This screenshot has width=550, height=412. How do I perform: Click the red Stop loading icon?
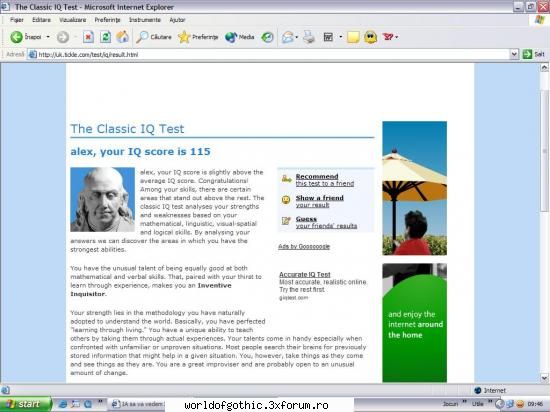(x=88, y=37)
